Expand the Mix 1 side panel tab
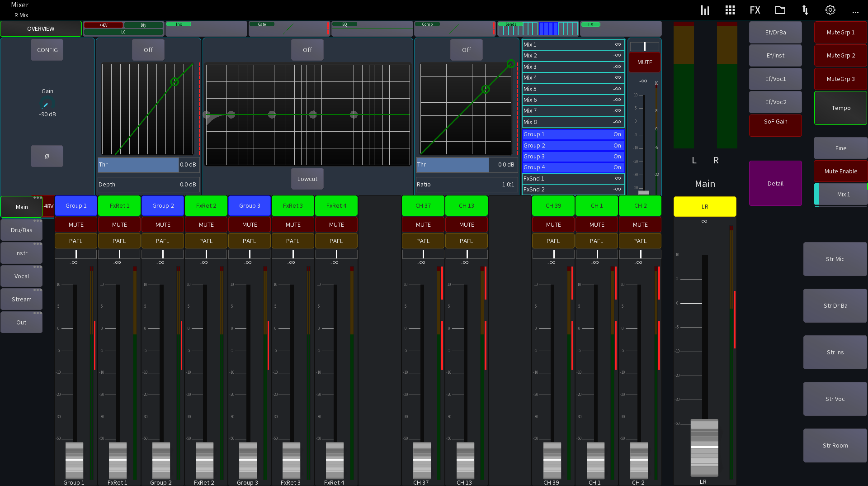The width and height of the screenshot is (868, 486). click(844, 194)
